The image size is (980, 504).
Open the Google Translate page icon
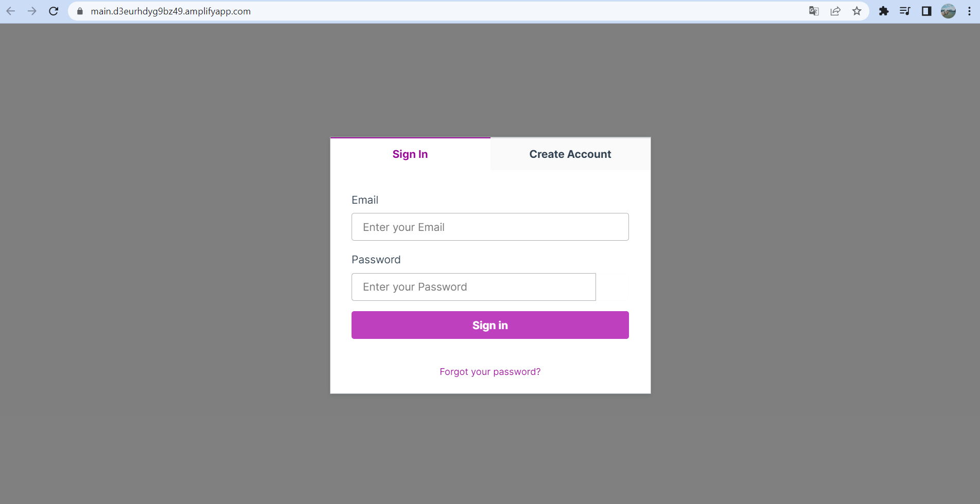point(814,11)
